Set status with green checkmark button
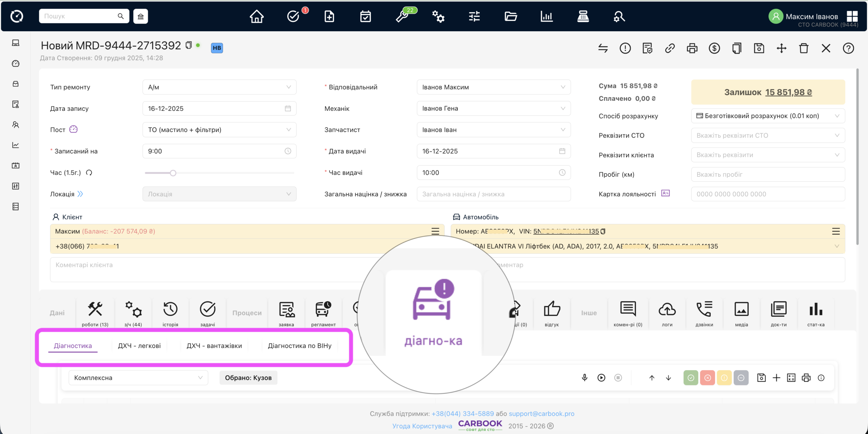This screenshot has height=434, width=868. click(691, 378)
